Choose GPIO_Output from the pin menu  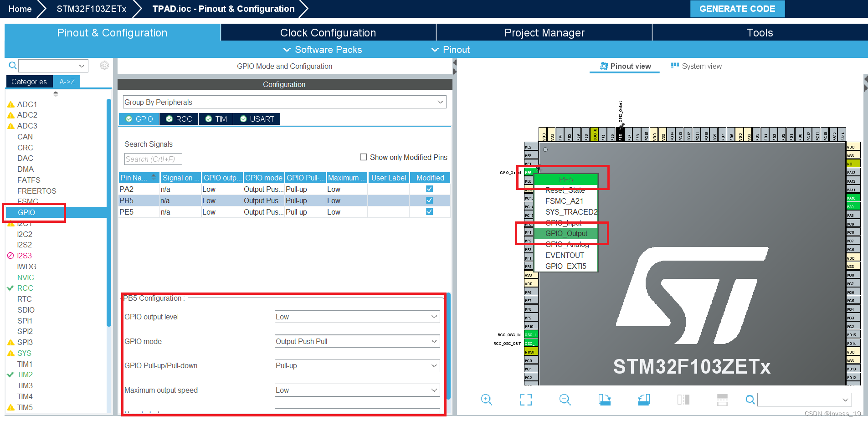566,233
